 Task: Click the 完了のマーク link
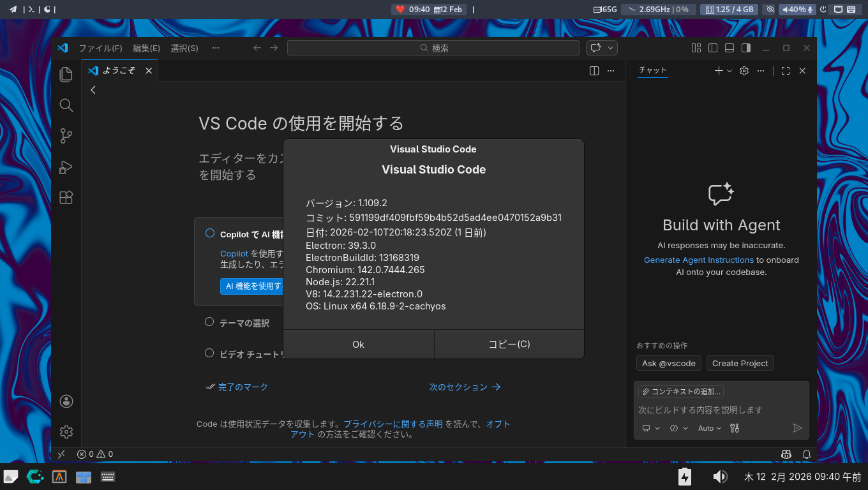point(243,387)
